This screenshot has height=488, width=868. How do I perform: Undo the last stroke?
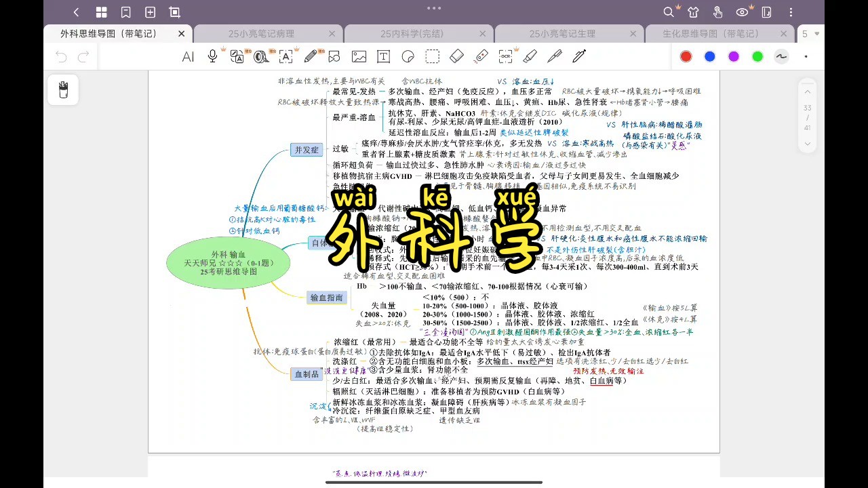click(62, 57)
